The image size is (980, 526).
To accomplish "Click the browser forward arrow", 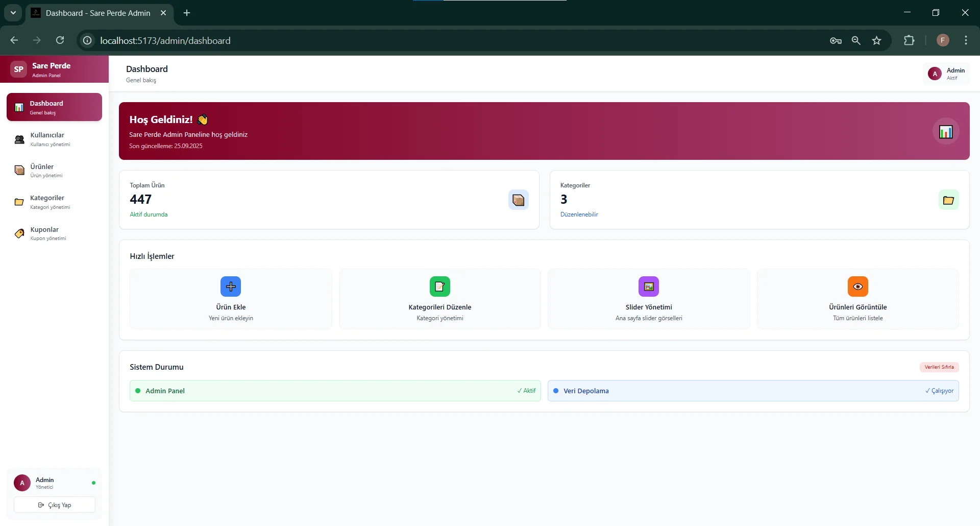I will 37,40.
